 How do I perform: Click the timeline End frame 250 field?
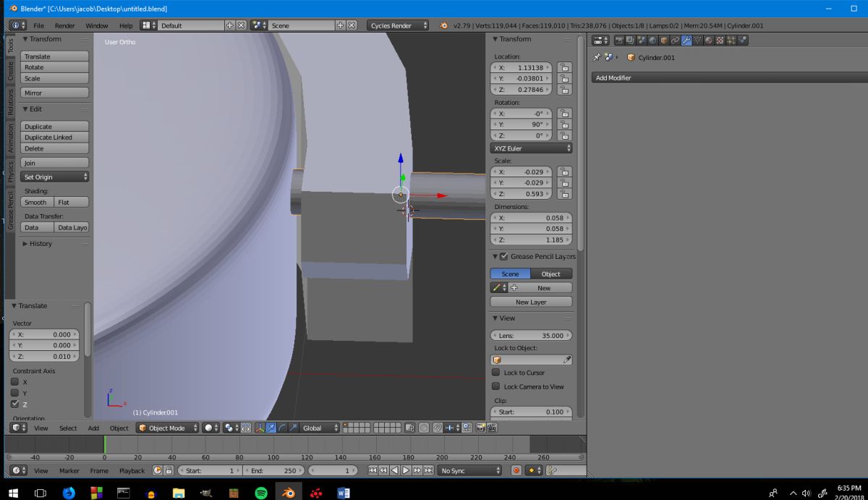(x=274, y=470)
